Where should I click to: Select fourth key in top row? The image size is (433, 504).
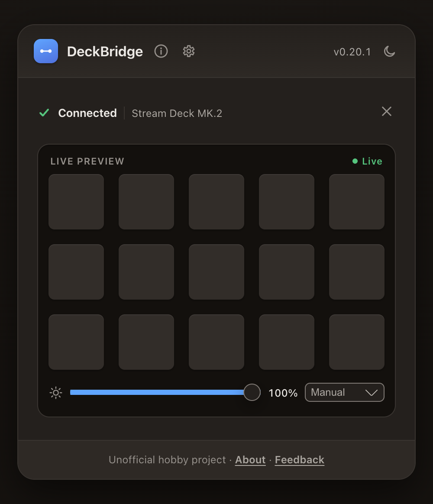pyautogui.click(x=286, y=202)
